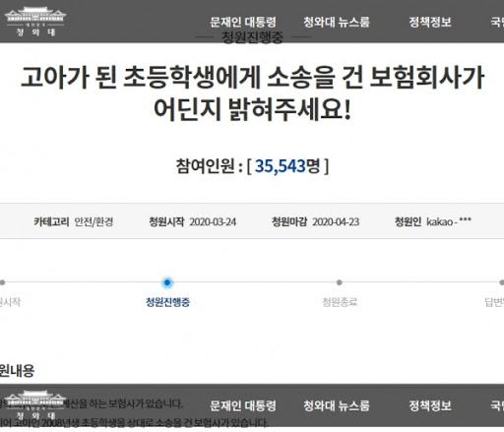Click category value 안전/환경

pyautogui.click(x=94, y=221)
